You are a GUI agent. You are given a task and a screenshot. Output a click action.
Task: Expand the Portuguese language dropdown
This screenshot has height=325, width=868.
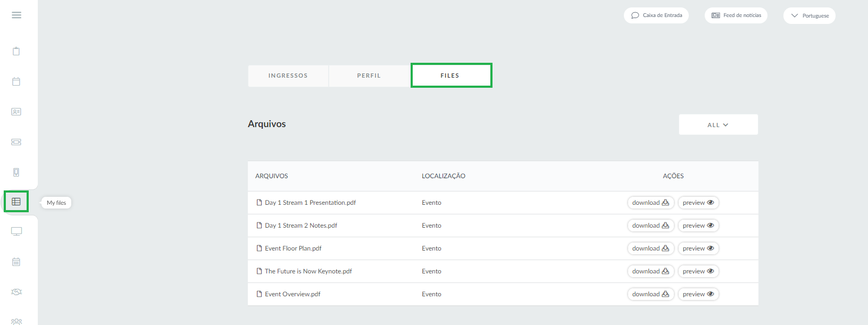click(809, 15)
